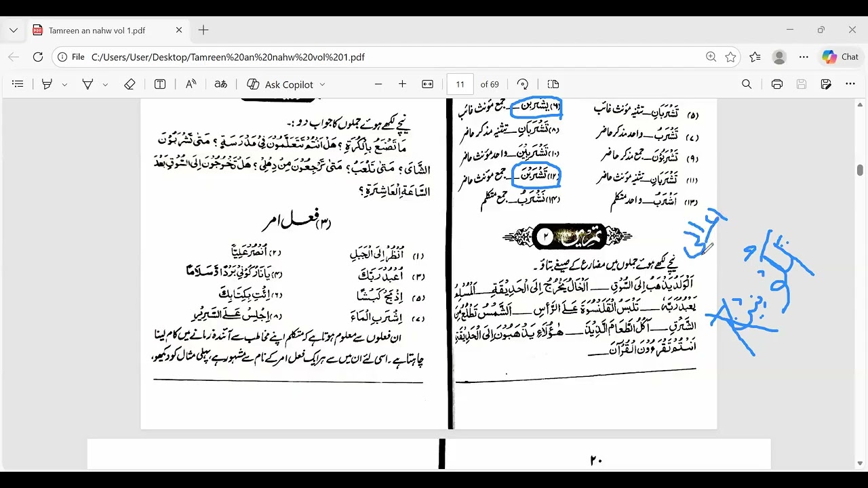
Task: Open the zoom magnifier in address bar
Action: pyautogui.click(x=711, y=57)
